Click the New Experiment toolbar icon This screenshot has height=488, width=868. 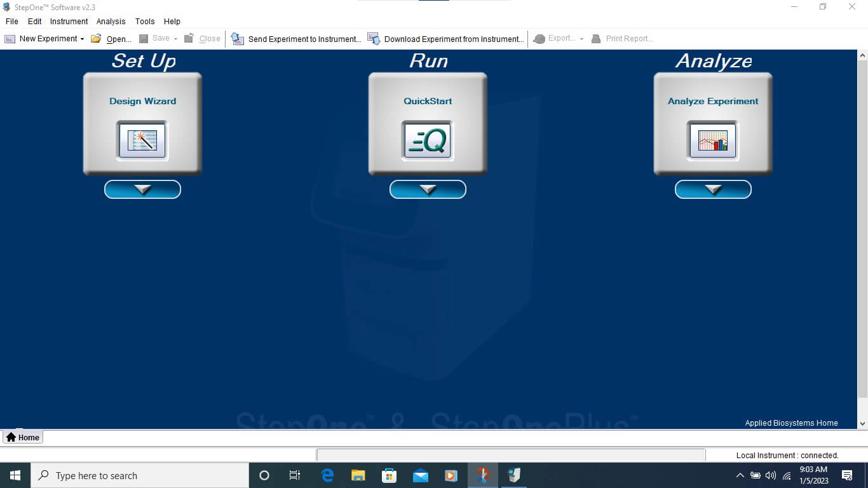[x=10, y=39]
